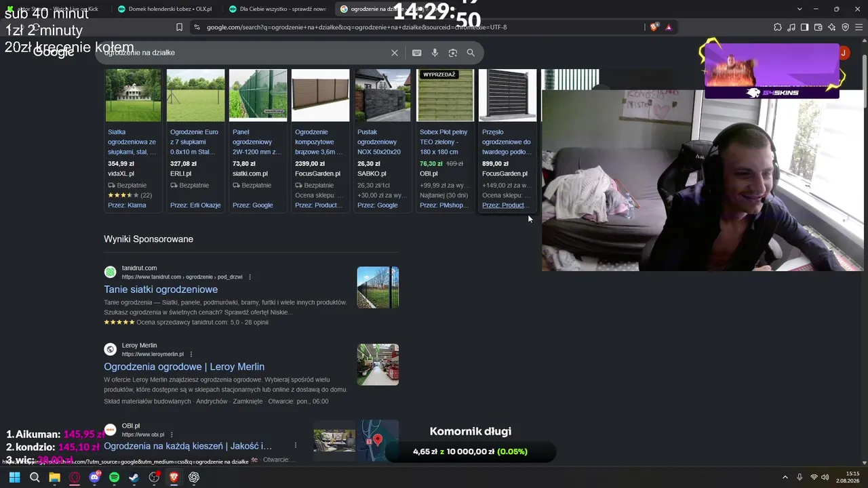This screenshot has width=868, height=488.
Task: Click the magnifier search button in Google bar
Action: pos(471,53)
